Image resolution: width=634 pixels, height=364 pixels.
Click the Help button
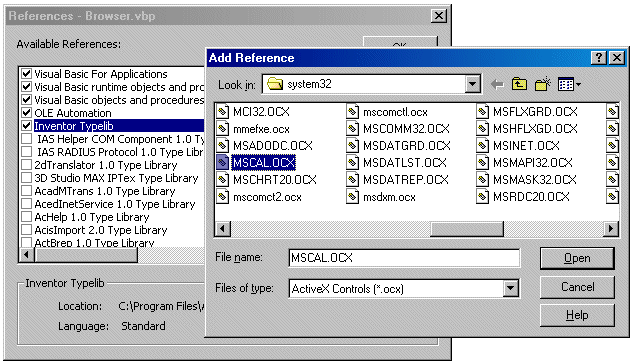[x=577, y=315]
